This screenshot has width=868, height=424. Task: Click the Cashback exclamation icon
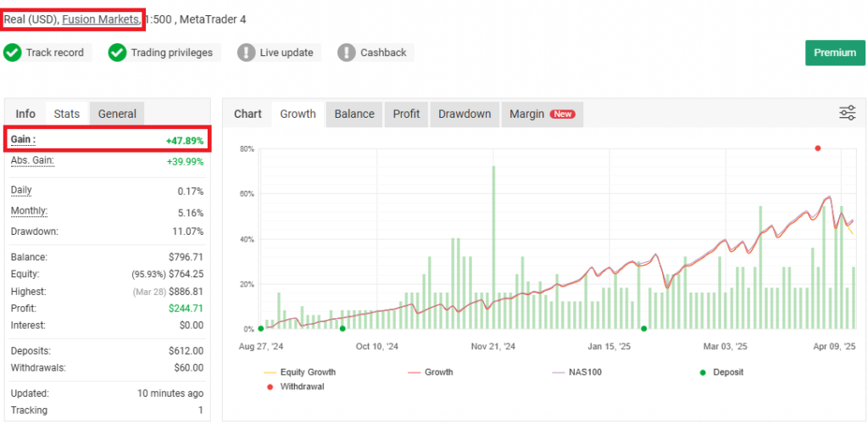coord(347,53)
